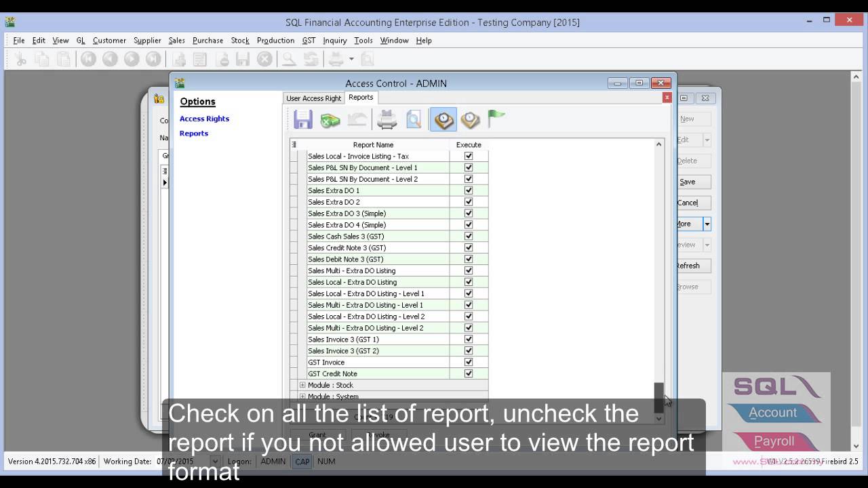Toggle Execute checkbox for GST Invoice
Screen dimensions: 868x488
pyautogui.click(x=469, y=362)
